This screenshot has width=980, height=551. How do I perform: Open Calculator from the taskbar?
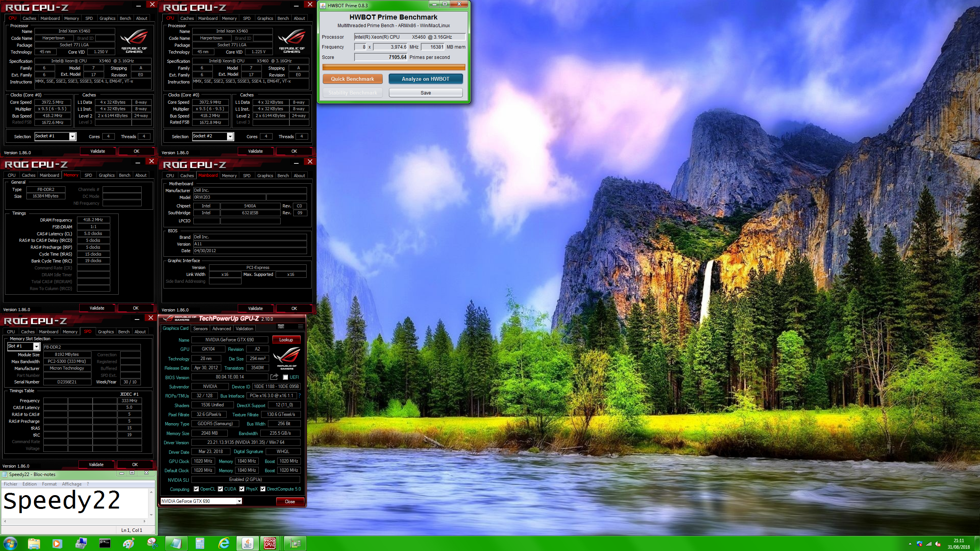tap(200, 543)
